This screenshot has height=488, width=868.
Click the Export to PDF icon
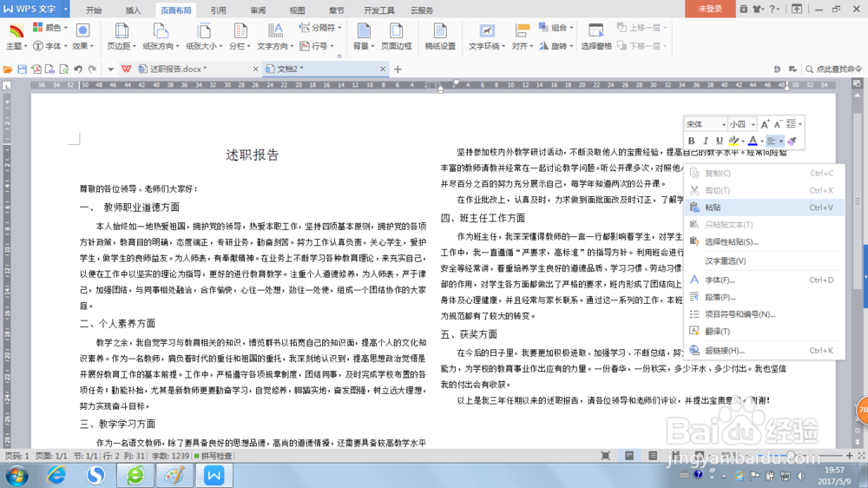(x=36, y=69)
